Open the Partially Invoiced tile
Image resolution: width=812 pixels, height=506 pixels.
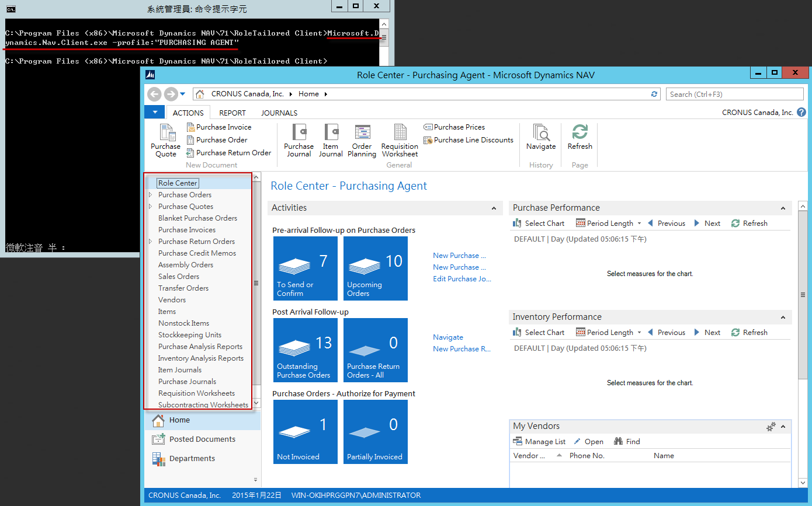[376, 432]
